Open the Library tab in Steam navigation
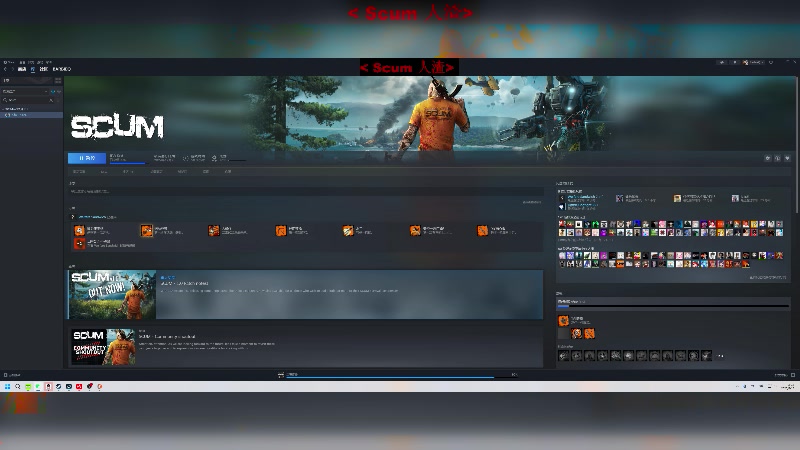Image resolution: width=800 pixels, height=450 pixels. pyautogui.click(x=33, y=69)
